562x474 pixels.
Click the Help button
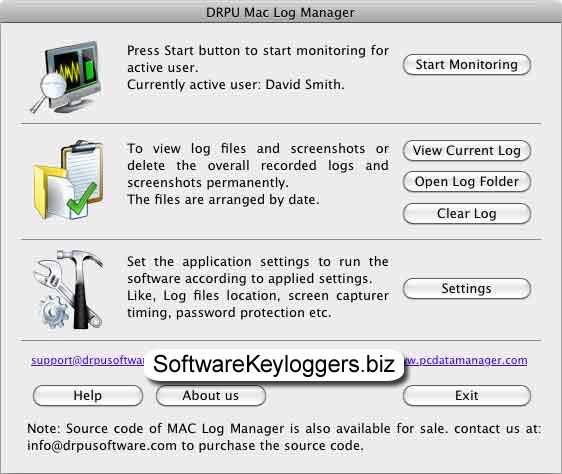(x=88, y=396)
